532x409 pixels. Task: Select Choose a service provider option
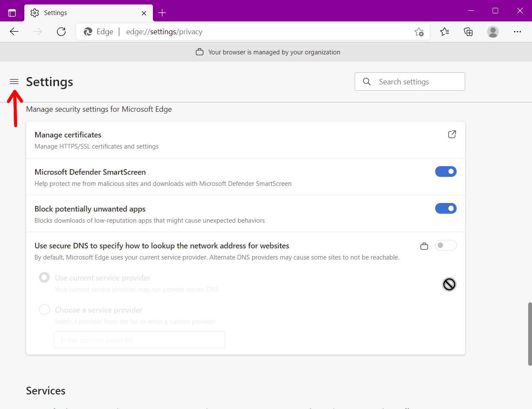[x=44, y=310]
